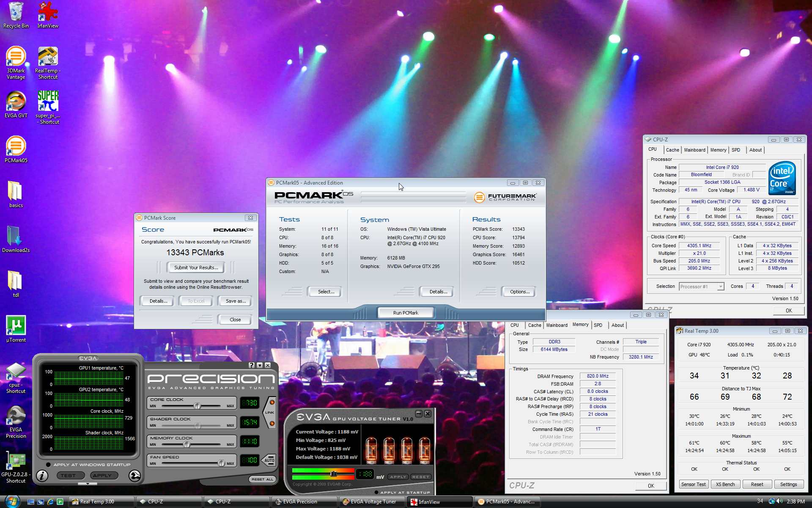Toggle Apply at Windows Startup in EVGA Precision

tap(48, 464)
